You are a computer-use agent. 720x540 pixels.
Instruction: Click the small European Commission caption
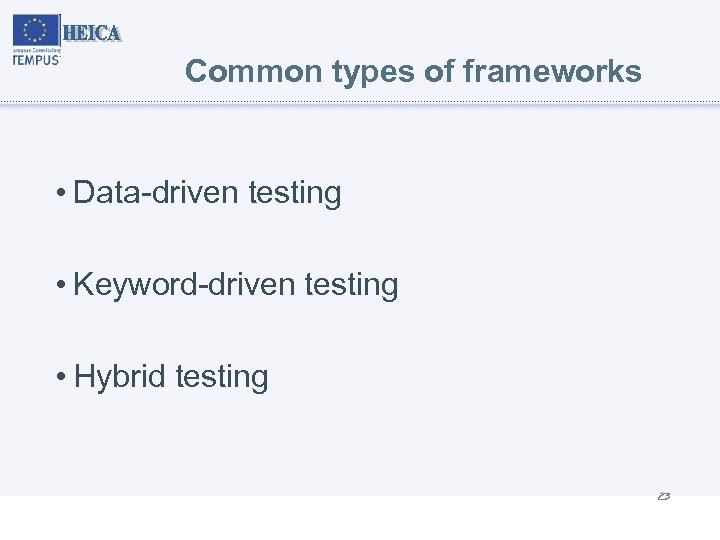(36, 49)
